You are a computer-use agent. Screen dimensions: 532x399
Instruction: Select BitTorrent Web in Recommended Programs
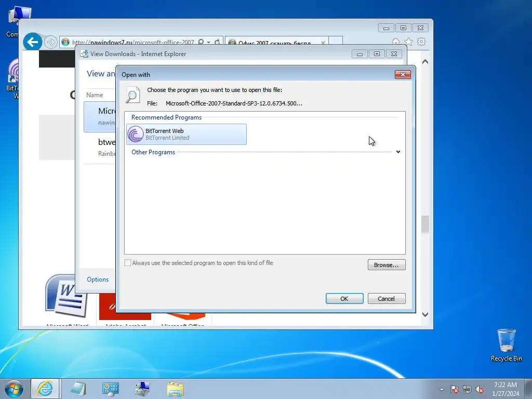(187, 135)
